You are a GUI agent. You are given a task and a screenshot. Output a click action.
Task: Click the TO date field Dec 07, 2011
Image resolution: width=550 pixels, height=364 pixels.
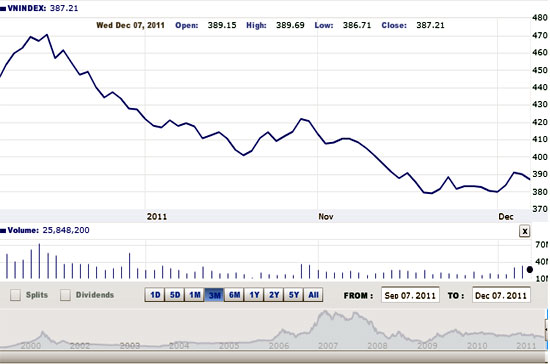[501, 295]
